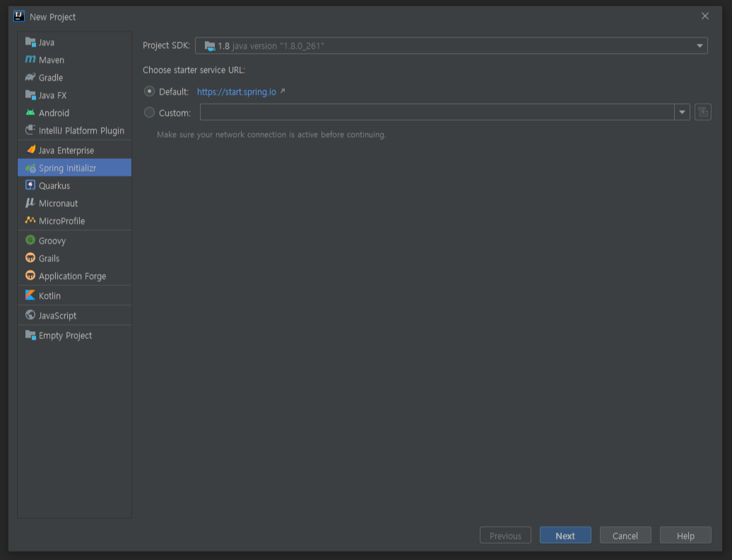Expand the Custom URL history dropdown arrow
The image size is (732, 560).
[x=682, y=112]
